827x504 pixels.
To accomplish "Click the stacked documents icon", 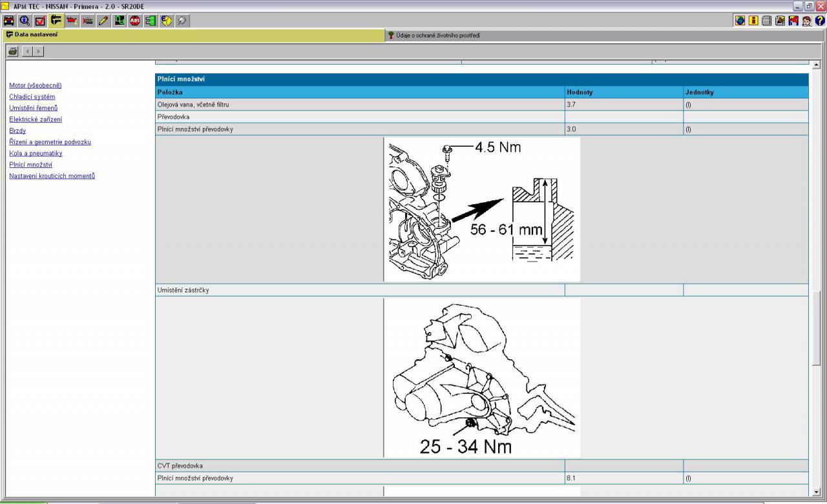I will (x=767, y=21).
